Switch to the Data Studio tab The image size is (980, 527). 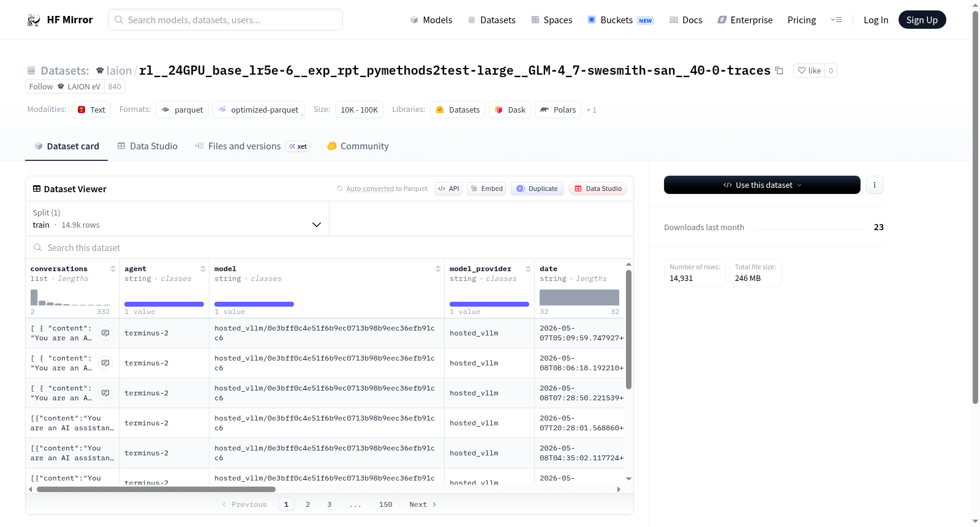coord(148,146)
